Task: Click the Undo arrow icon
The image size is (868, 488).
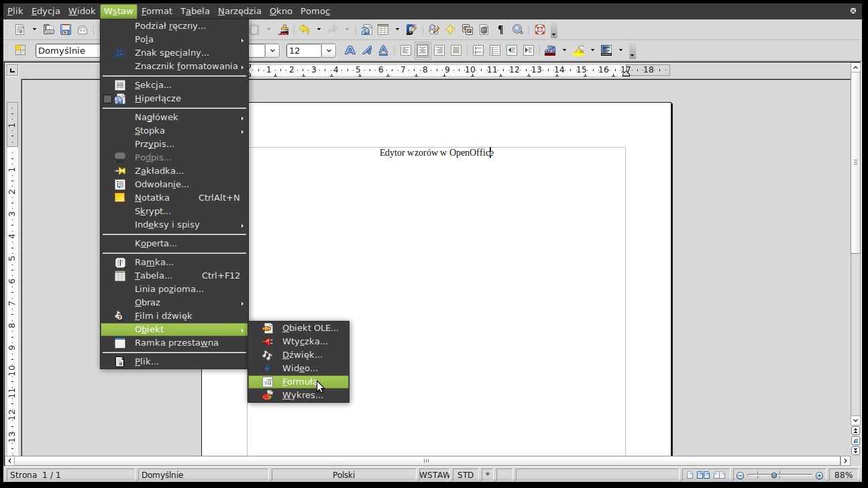Action: [x=305, y=30]
